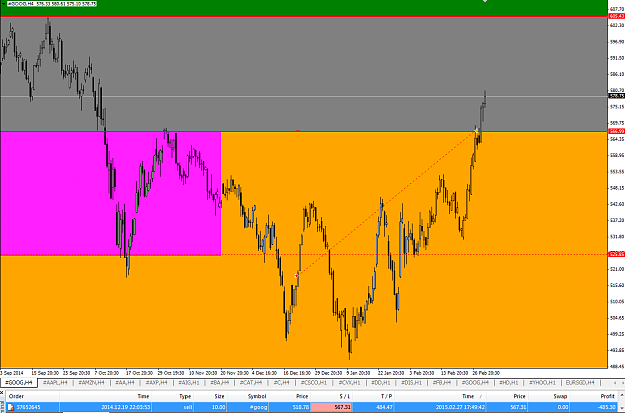Click tab strip scroll-left arrow
This screenshot has width=625, height=413.
pos(615,383)
